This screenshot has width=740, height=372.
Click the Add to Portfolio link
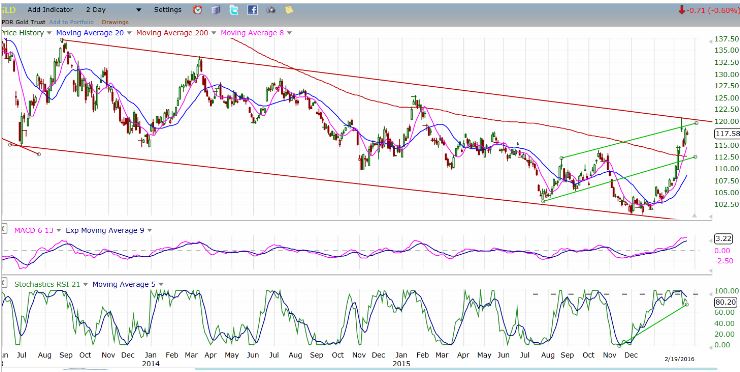[72, 22]
